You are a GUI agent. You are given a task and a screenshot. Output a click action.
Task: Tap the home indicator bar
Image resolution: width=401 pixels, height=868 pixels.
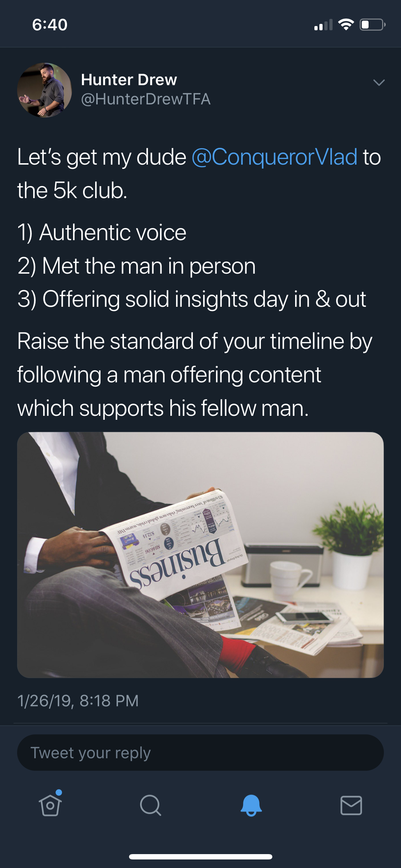pos(201,857)
